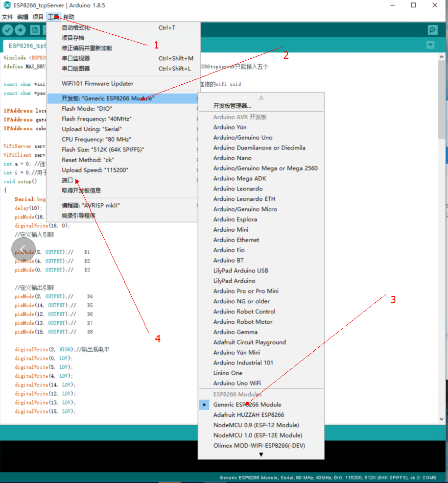This screenshot has height=483, width=448.
Task: Open 开发板管理器... boards manager
Action: tap(261, 106)
